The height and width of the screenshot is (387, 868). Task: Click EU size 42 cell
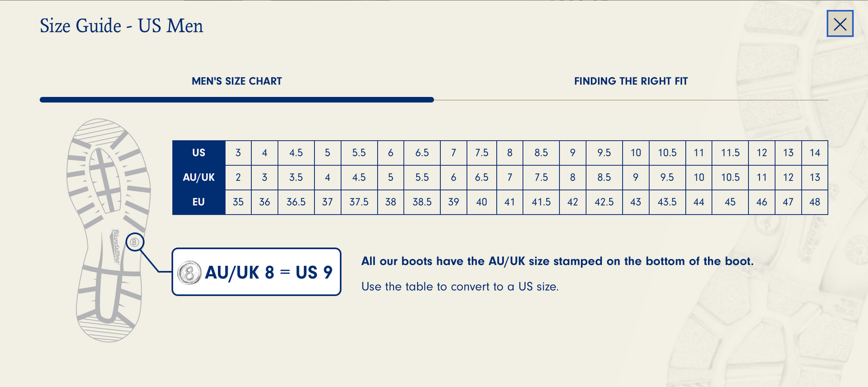[x=572, y=202]
